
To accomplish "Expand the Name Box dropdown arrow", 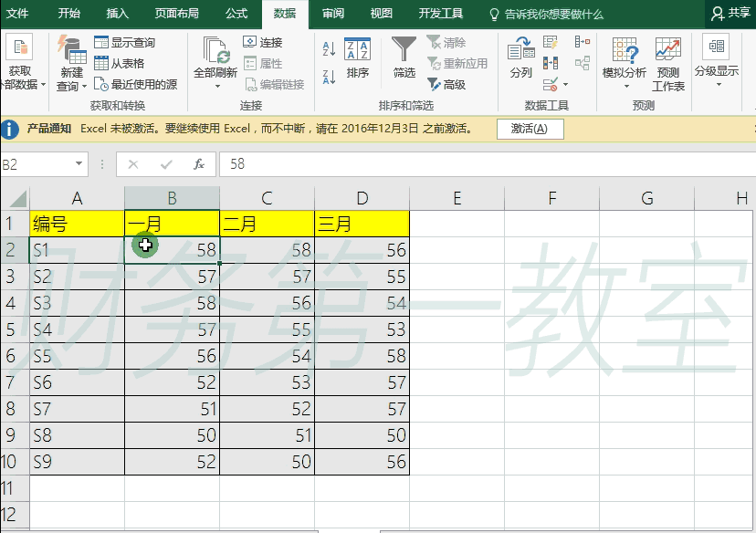I will [x=79, y=164].
